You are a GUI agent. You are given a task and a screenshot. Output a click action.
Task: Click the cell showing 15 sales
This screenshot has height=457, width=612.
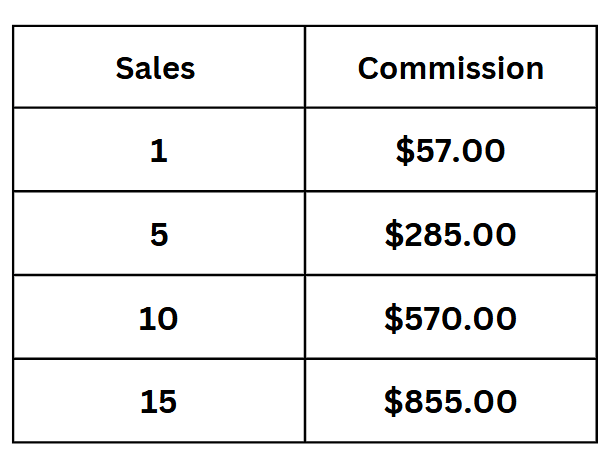158,401
